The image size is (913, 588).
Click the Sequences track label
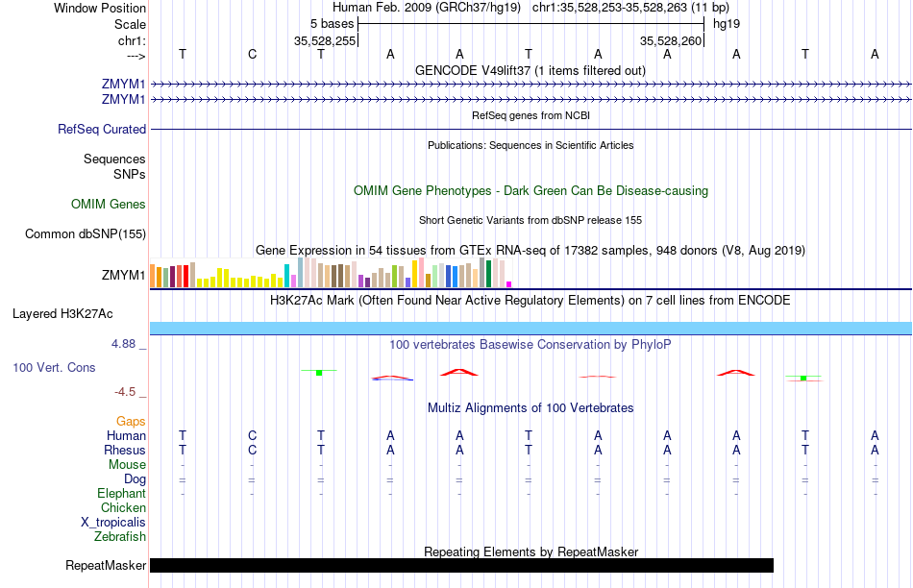(114, 159)
